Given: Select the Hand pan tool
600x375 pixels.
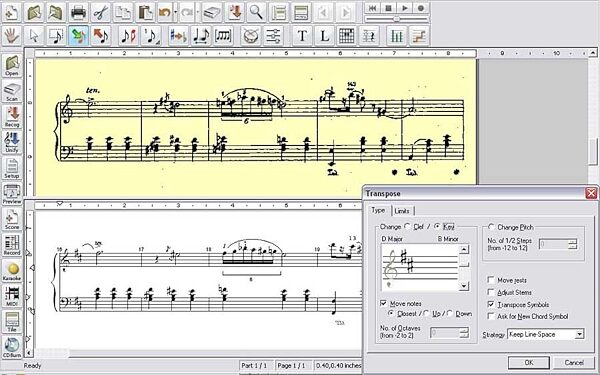Looking at the screenshot, I should (11, 36).
